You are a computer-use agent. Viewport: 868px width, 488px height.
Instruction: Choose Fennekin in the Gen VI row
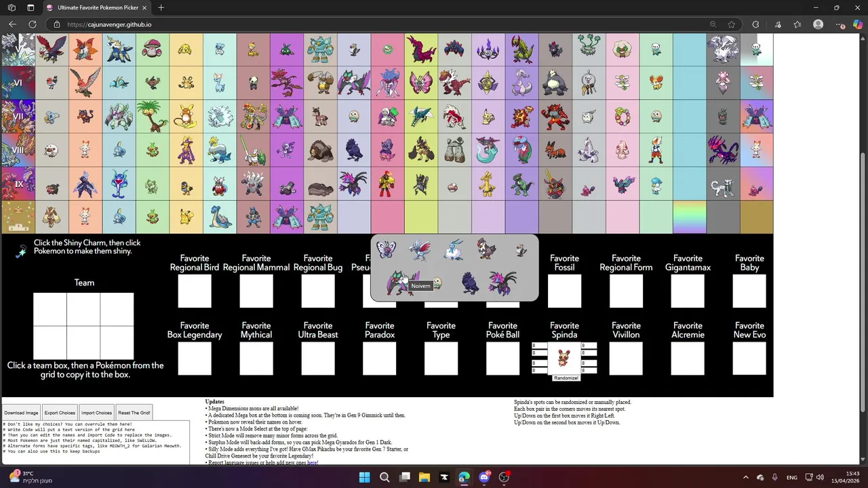656,83
